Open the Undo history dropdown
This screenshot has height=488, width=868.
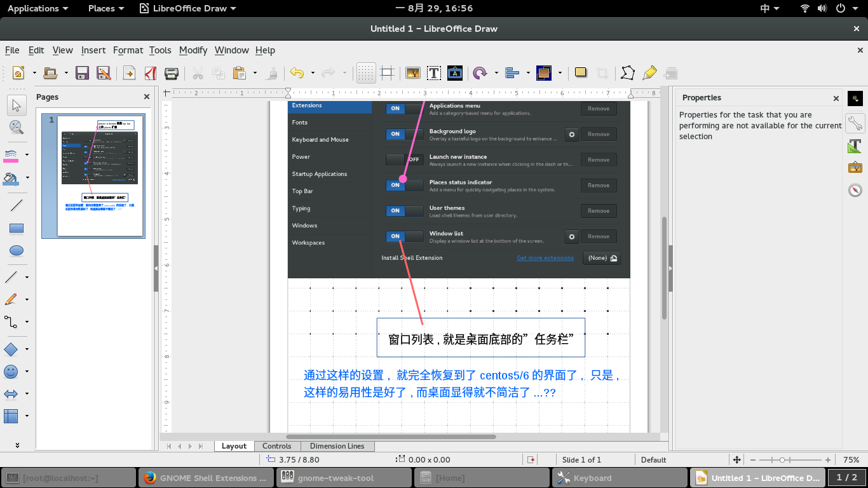[x=312, y=73]
